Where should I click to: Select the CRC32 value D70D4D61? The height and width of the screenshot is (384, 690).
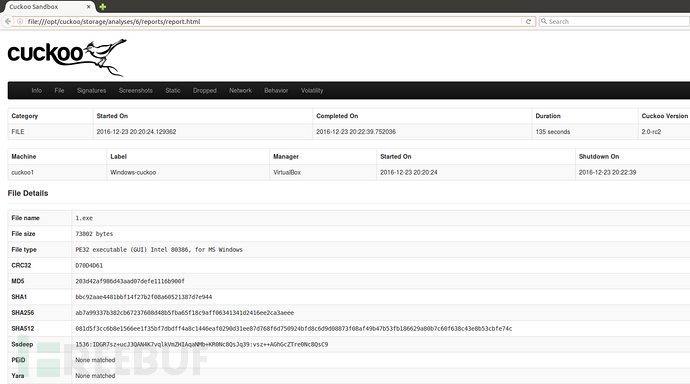89,265
